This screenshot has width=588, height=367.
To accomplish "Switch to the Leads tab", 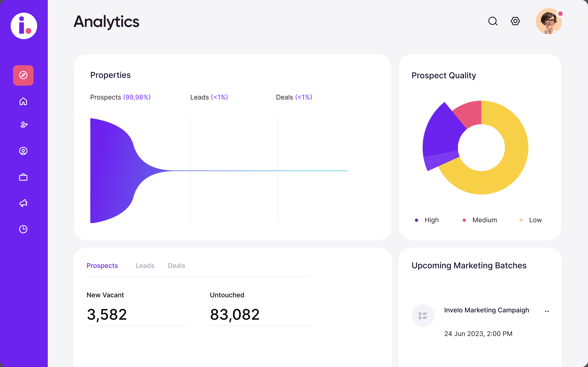I will point(145,266).
